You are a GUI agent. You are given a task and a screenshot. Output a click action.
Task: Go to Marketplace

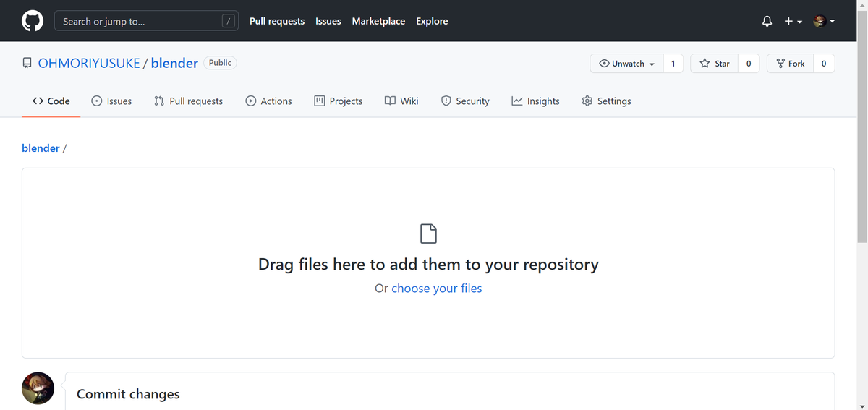378,21
